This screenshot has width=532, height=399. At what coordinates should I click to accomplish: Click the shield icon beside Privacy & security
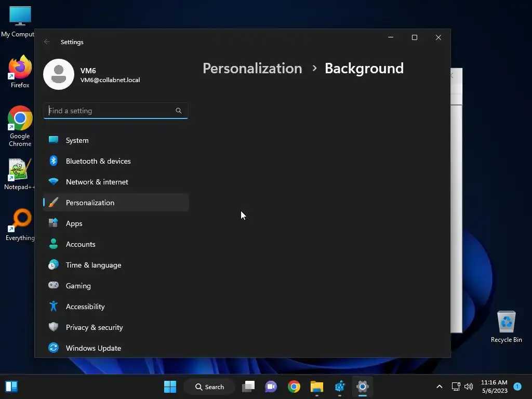[54, 327]
